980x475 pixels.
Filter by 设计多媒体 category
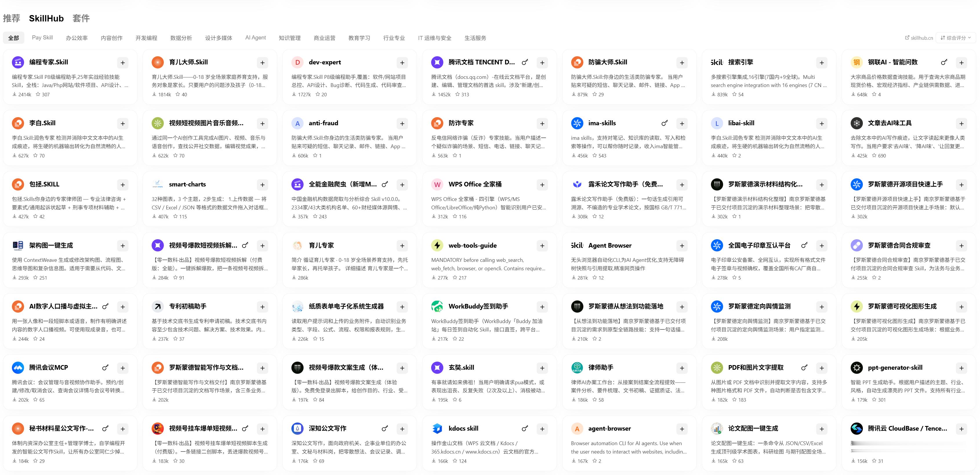tap(218, 38)
